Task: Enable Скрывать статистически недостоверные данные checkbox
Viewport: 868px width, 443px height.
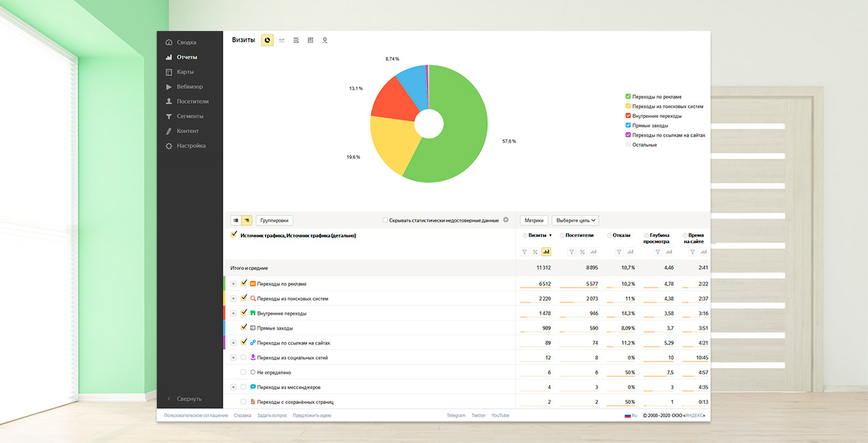Action: click(385, 220)
